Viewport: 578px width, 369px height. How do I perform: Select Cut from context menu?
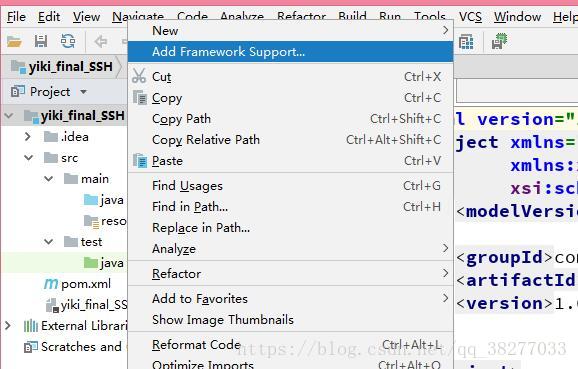(290, 77)
